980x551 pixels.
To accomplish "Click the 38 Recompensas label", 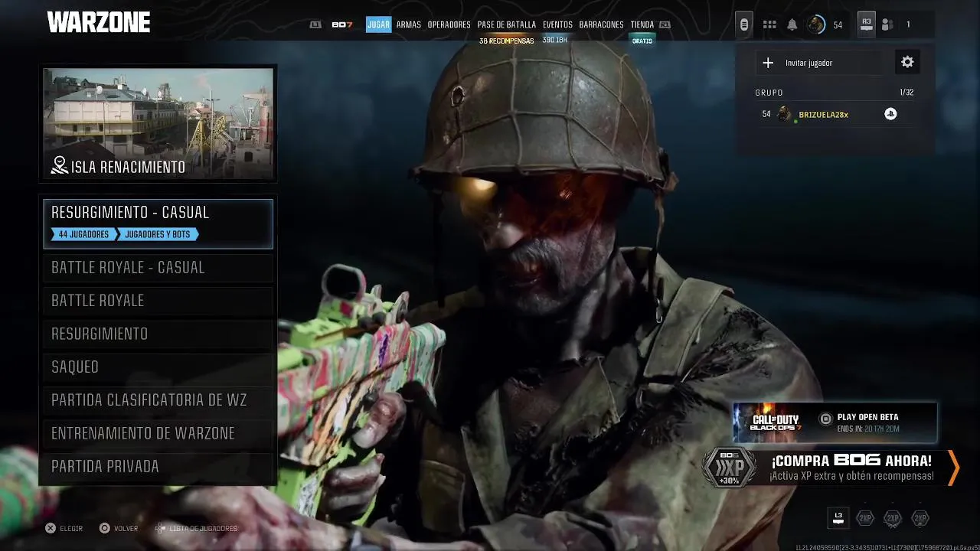I will (506, 41).
